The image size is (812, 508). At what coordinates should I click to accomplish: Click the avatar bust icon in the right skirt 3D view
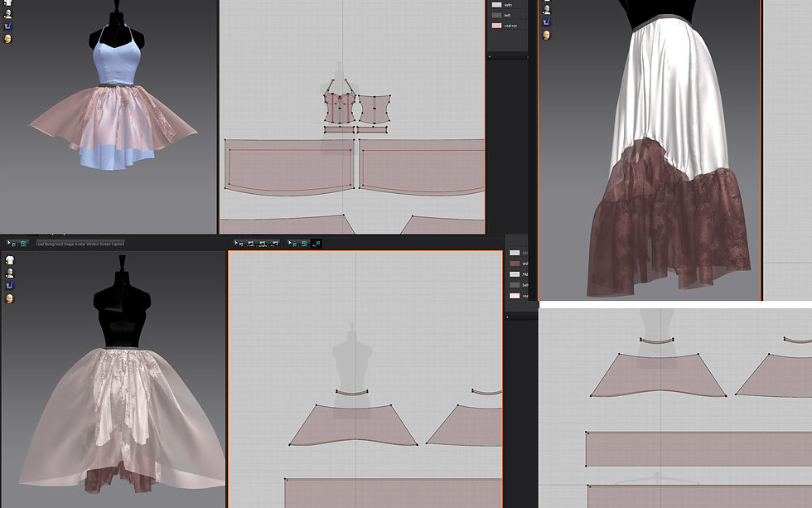(546, 9)
